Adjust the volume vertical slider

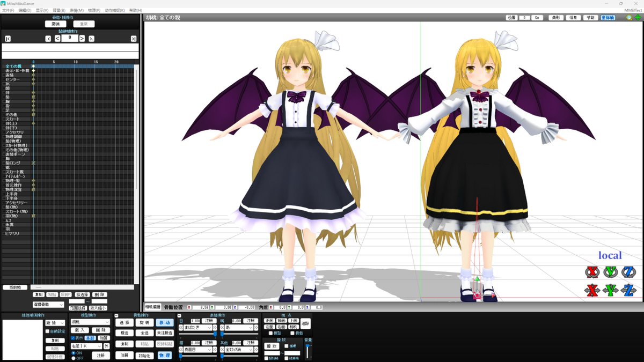308,351
